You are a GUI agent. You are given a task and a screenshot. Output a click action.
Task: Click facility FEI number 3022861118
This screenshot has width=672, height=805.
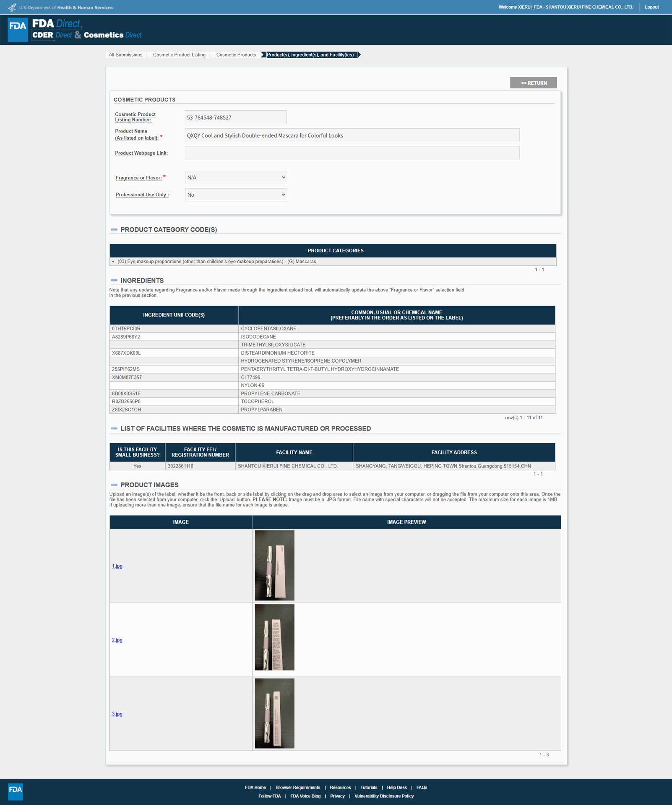click(x=200, y=466)
